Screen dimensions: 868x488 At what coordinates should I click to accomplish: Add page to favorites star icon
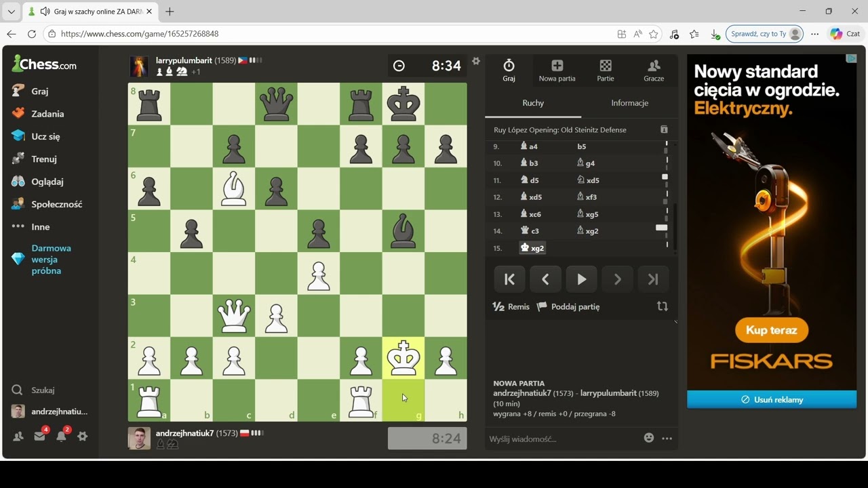654,34
